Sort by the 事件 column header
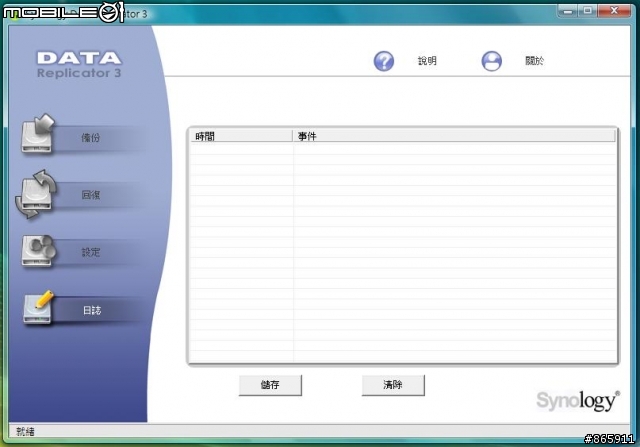The image size is (640, 447). pos(454,136)
